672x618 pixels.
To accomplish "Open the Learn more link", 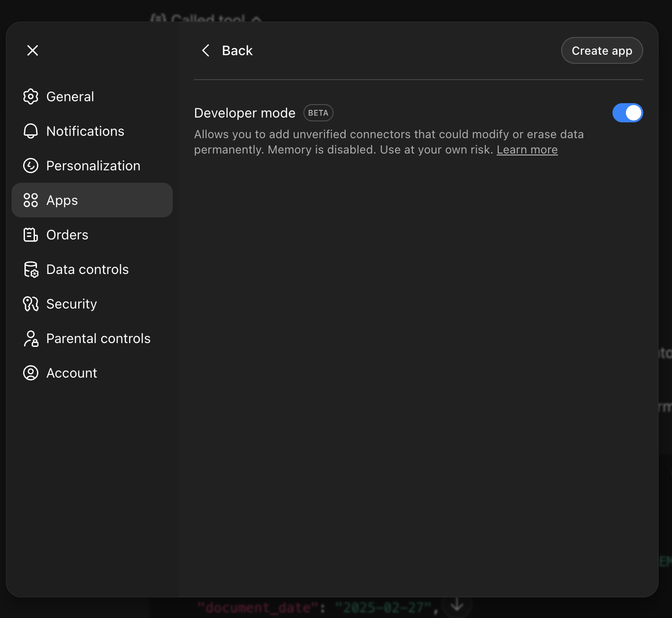I will [x=527, y=150].
